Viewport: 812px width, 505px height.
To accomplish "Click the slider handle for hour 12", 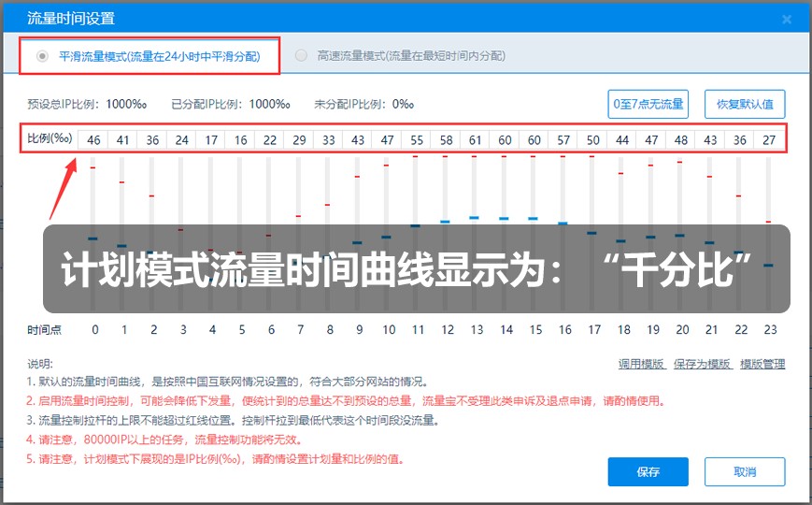I will pos(445,222).
